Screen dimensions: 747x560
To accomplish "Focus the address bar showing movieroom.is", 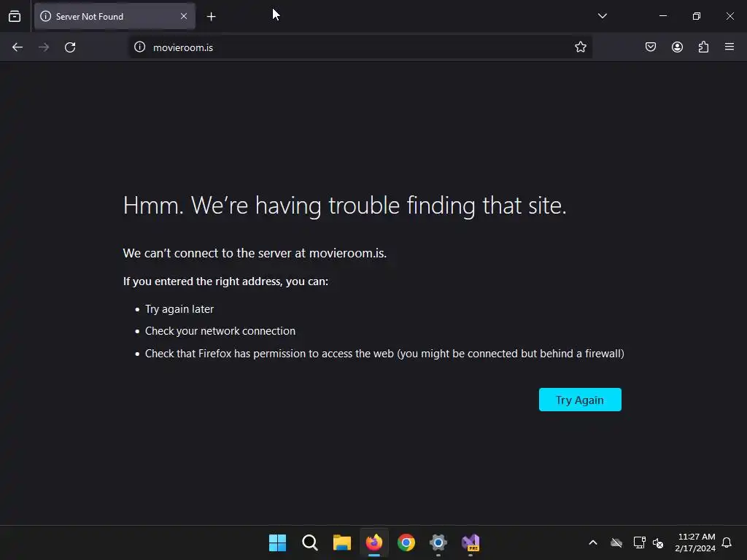I will pyautogui.click(x=360, y=47).
